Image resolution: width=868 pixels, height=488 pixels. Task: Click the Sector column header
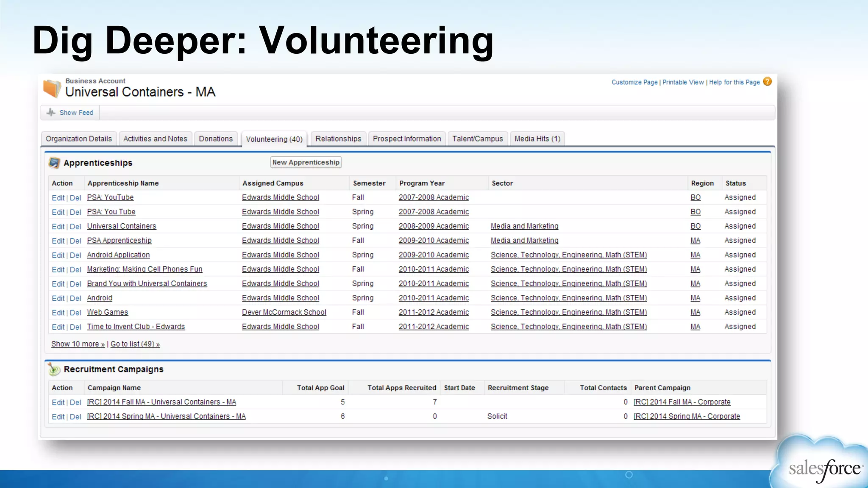(502, 183)
